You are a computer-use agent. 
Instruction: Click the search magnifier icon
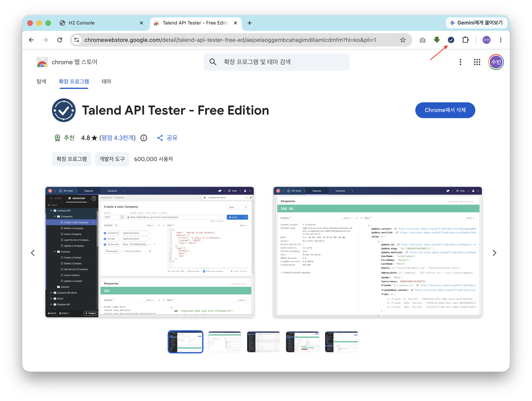click(213, 62)
